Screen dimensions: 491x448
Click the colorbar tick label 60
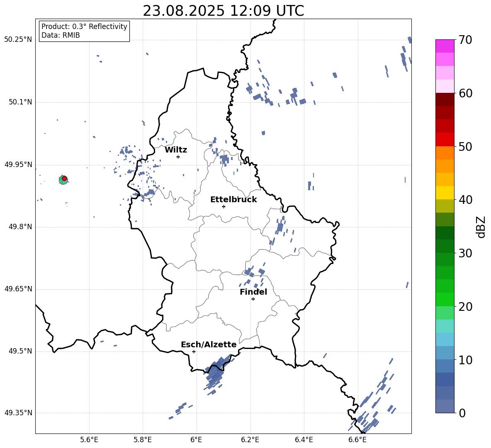click(465, 93)
